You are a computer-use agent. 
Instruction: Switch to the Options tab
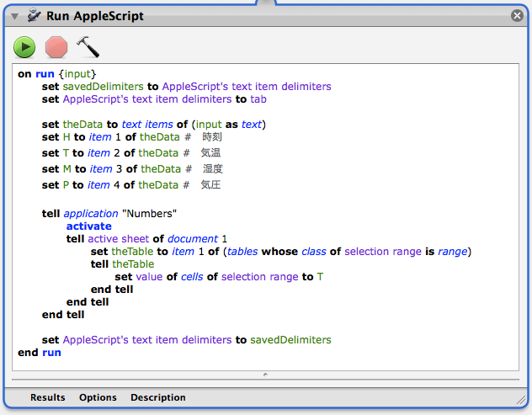pos(98,397)
